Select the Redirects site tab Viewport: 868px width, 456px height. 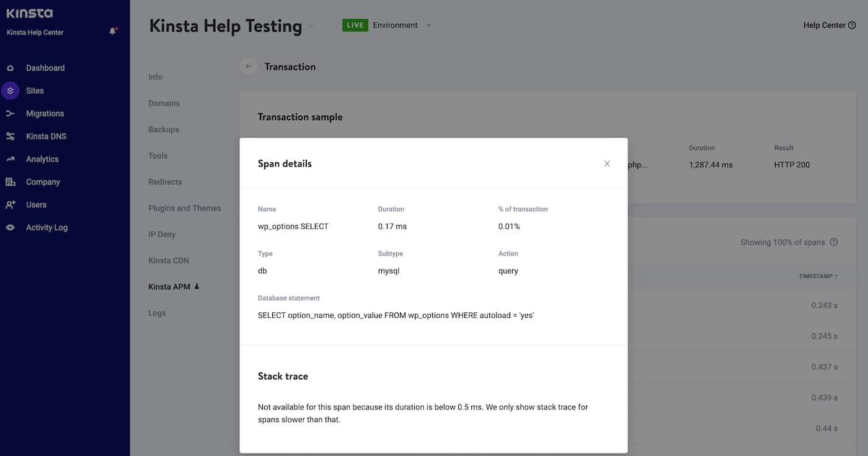tap(165, 182)
